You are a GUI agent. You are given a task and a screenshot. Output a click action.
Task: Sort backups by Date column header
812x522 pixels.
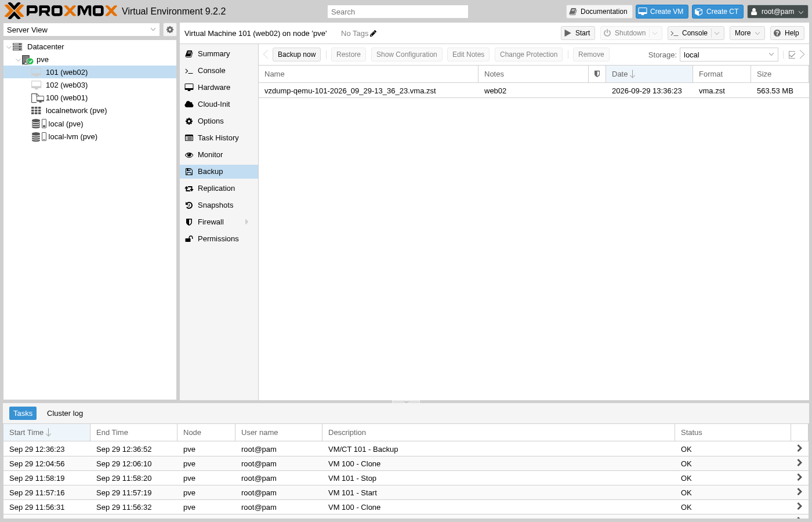click(x=649, y=74)
